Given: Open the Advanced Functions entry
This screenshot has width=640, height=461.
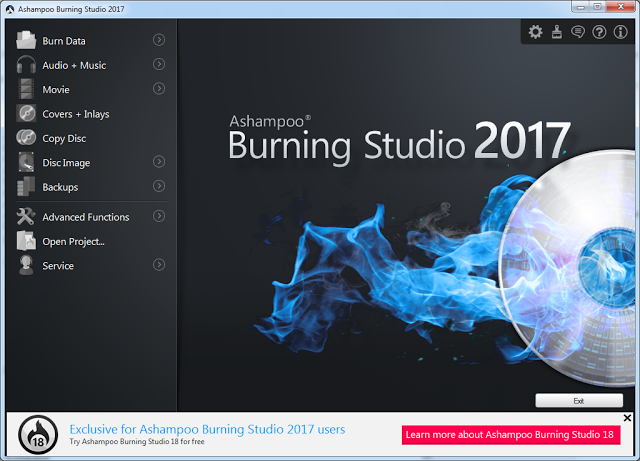Looking at the screenshot, I should [91, 216].
